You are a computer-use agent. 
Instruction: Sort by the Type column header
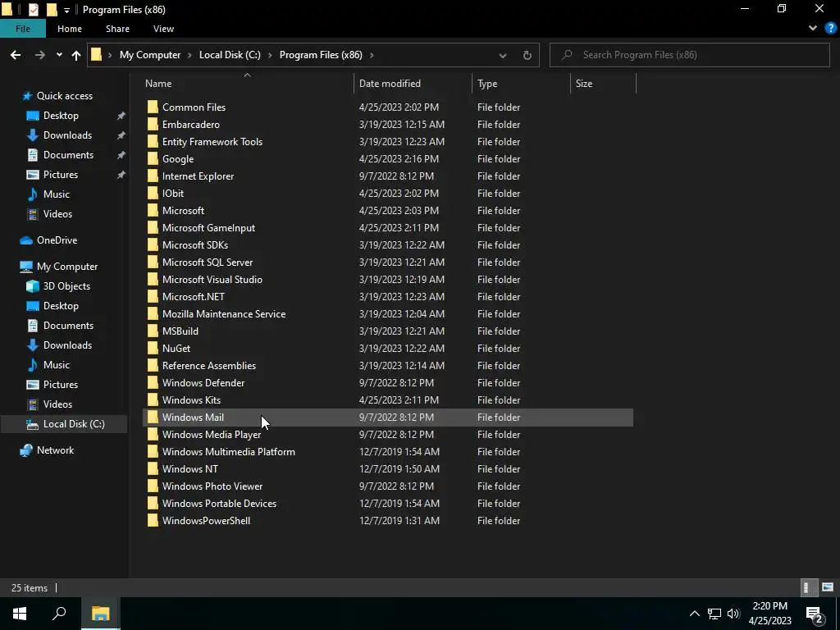487,84
